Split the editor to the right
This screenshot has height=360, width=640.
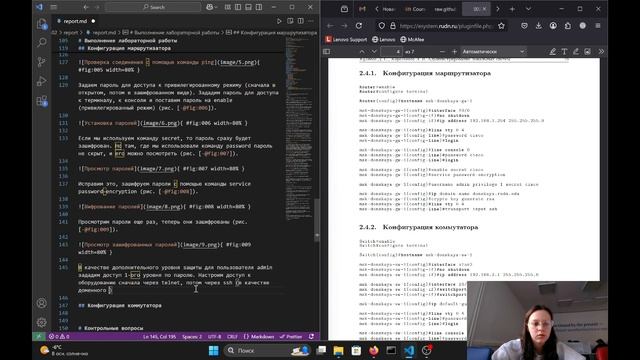click(x=301, y=21)
